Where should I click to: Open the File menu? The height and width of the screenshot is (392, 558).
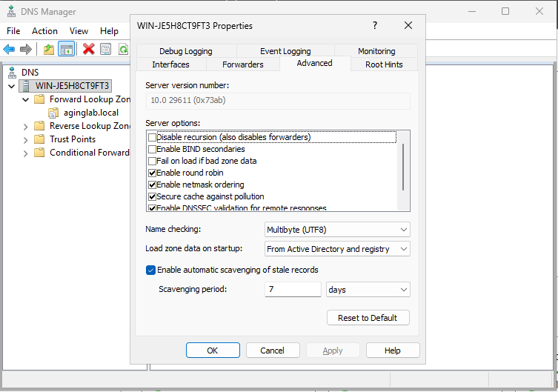coord(13,31)
